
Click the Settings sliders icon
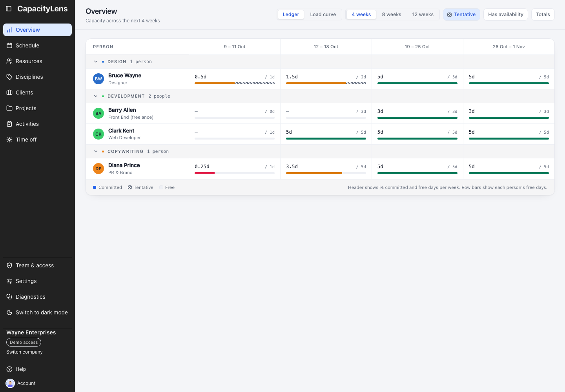9,281
